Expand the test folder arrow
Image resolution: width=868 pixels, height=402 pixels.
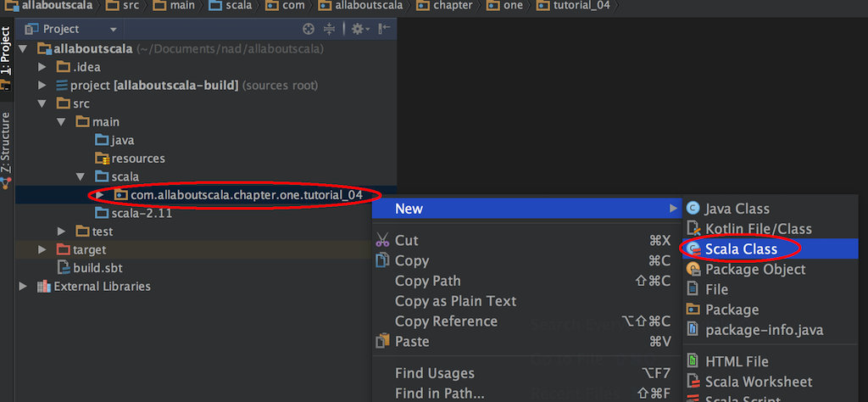(61, 232)
